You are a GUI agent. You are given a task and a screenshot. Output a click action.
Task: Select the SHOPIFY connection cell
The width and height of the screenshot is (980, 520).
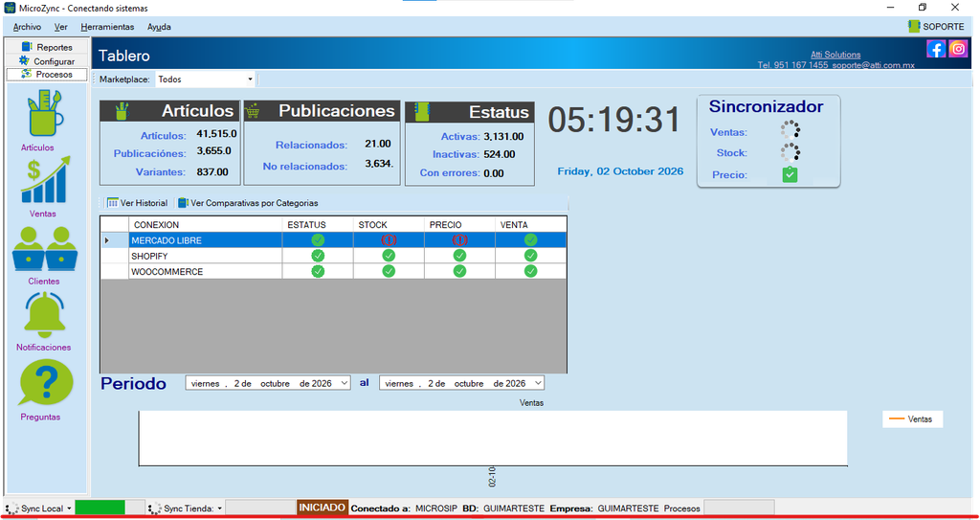point(205,256)
